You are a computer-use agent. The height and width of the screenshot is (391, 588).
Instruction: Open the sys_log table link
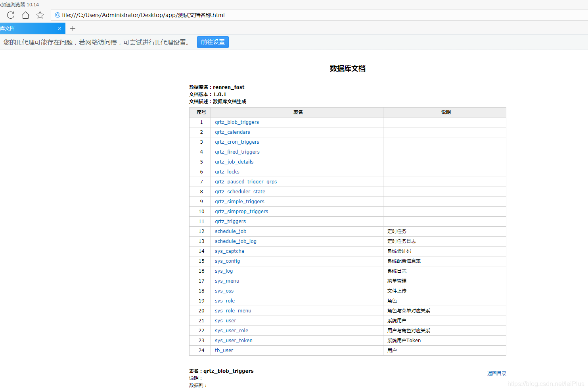(x=224, y=271)
